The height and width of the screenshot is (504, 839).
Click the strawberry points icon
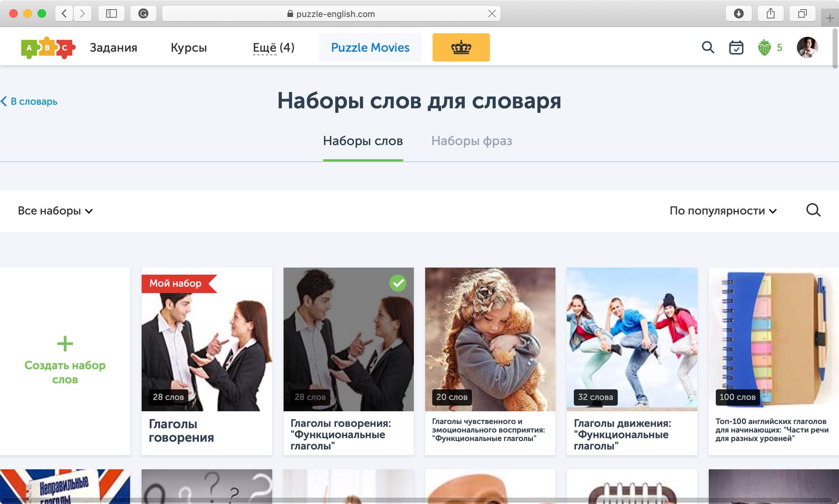[764, 47]
